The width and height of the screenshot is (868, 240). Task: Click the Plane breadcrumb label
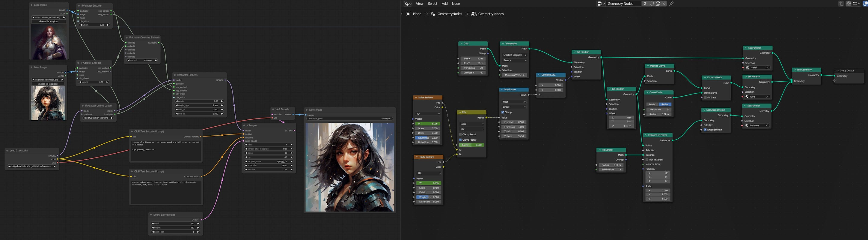tap(417, 14)
